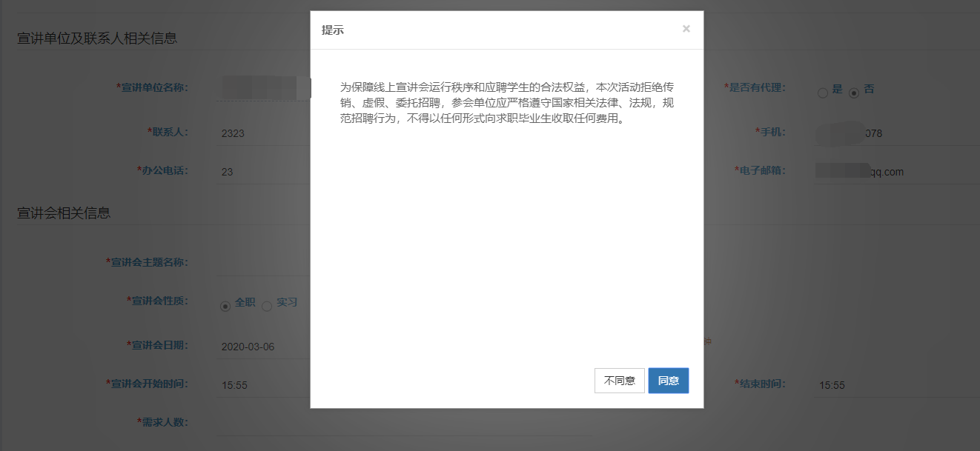Screen dimensions: 980x451
Task: Click the 同意 button
Action: [x=668, y=381]
